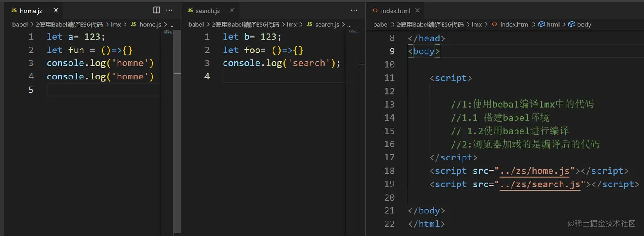
Task: Expand the 2使用Babel编译ES6代码 breadcrumb in index.html editor
Action: click(x=430, y=24)
